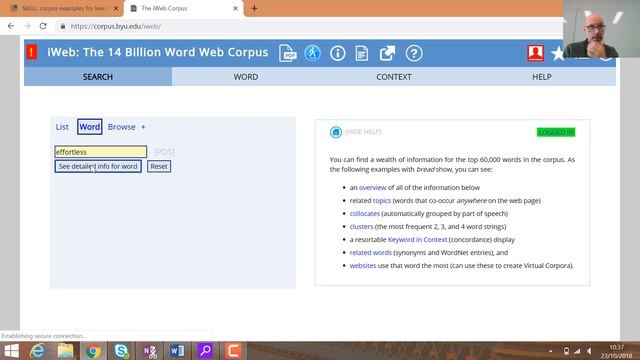Open Skype from the taskbar
Screen dimensions: 640x360
click(121, 351)
